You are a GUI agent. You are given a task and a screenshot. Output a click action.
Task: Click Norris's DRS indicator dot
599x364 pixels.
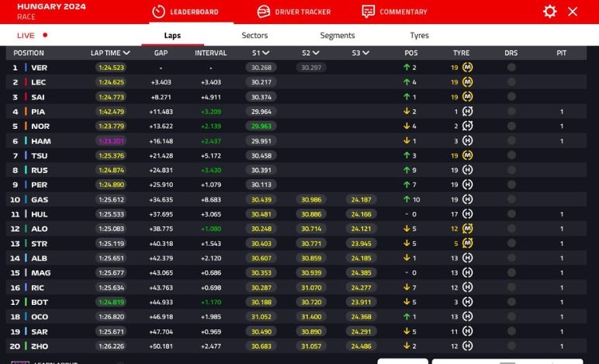[x=511, y=127]
